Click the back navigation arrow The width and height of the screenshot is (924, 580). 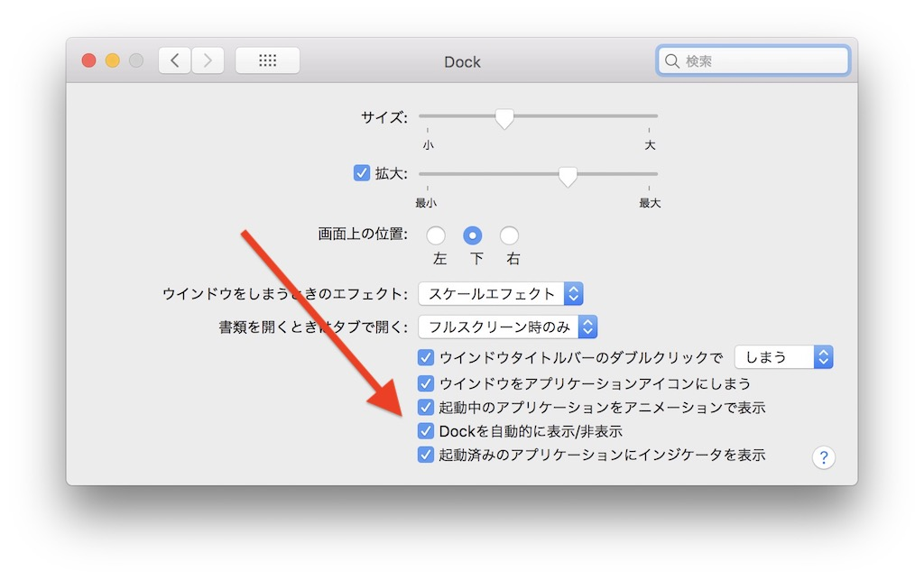click(174, 60)
